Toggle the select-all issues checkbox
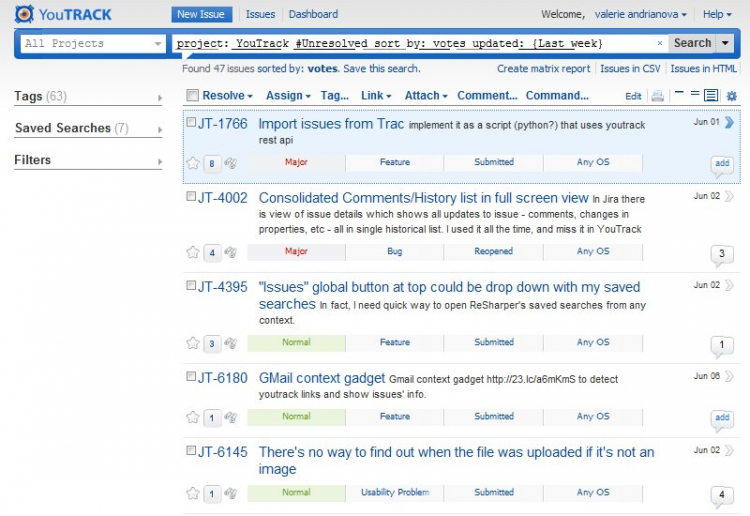750x516 pixels. click(x=192, y=95)
